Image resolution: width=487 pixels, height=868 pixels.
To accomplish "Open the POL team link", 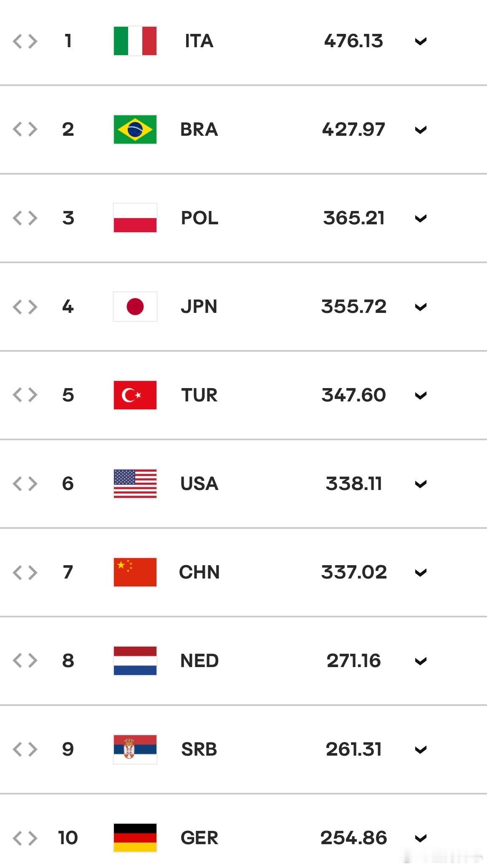I will click(199, 218).
